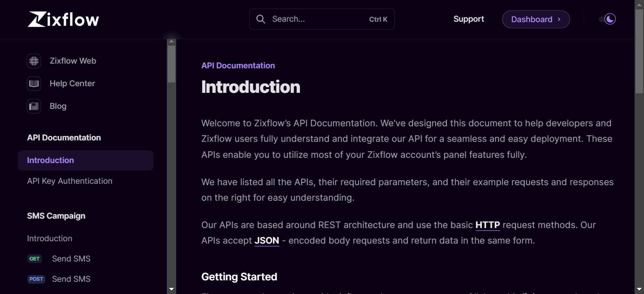Click the search magnifier icon
This screenshot has height=294, width=644.
[261, 19]
